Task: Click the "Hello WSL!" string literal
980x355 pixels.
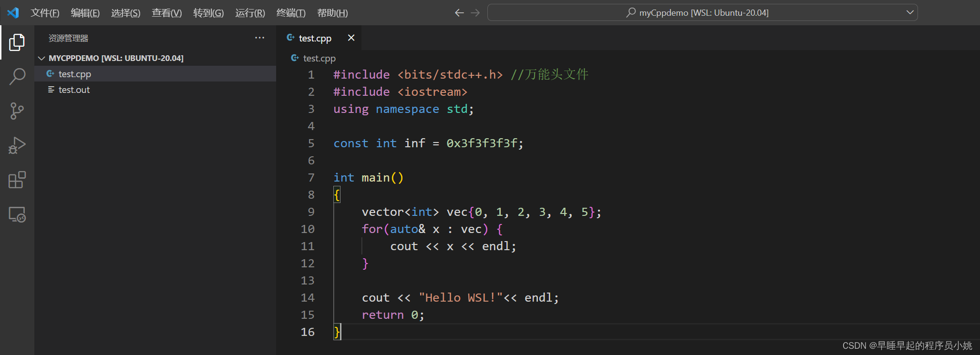Action: pyautogui.click(x=461, y=298)
